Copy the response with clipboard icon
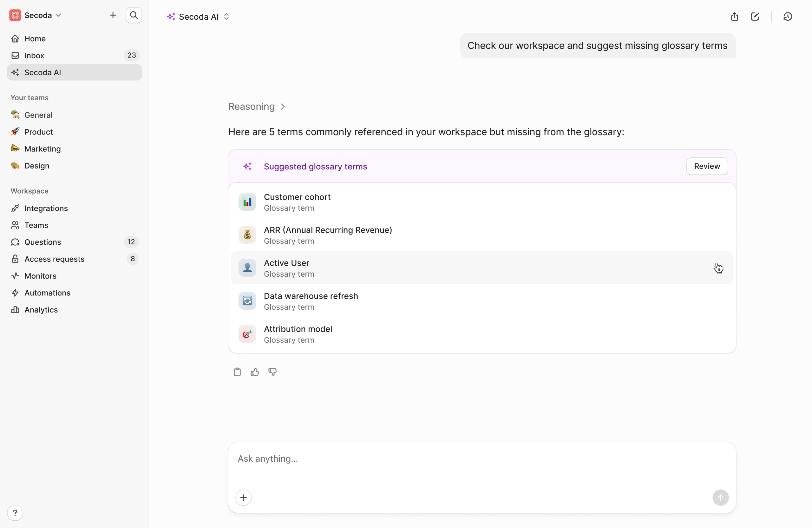This screenshot has width=812, height=528. [237, 372]
